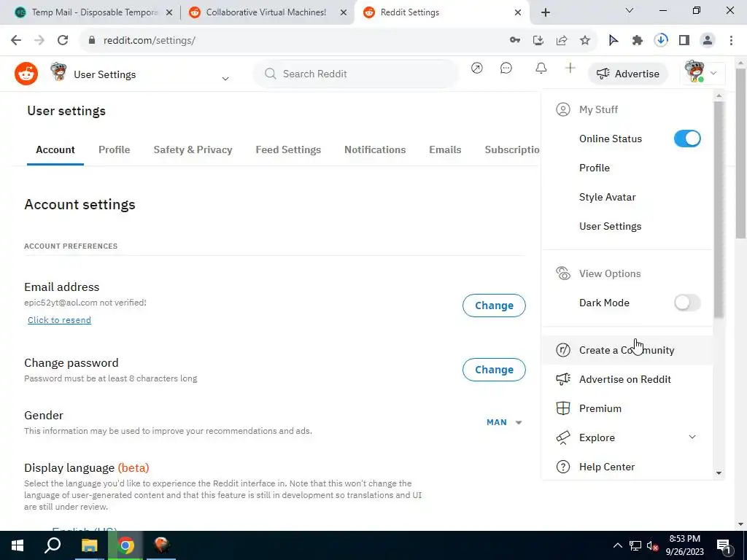This screenshot has height=560, width=747.
Task: Open the Notifications settings tab
Action: click(x=375, y=149)
